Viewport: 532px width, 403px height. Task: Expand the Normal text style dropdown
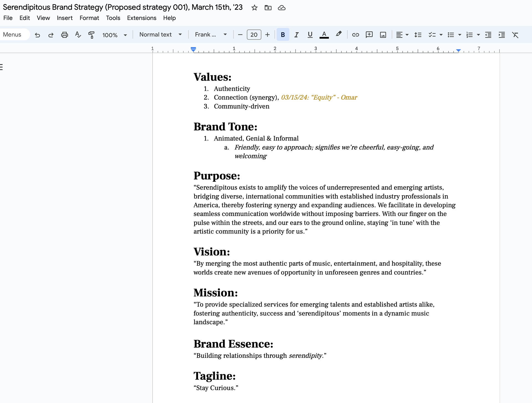click(x=160, y=35)
